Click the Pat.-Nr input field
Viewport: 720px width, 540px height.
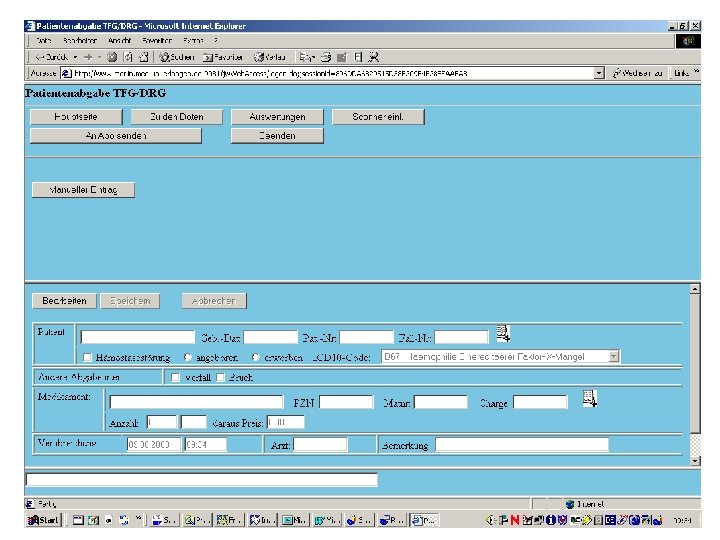coord(366,337)
